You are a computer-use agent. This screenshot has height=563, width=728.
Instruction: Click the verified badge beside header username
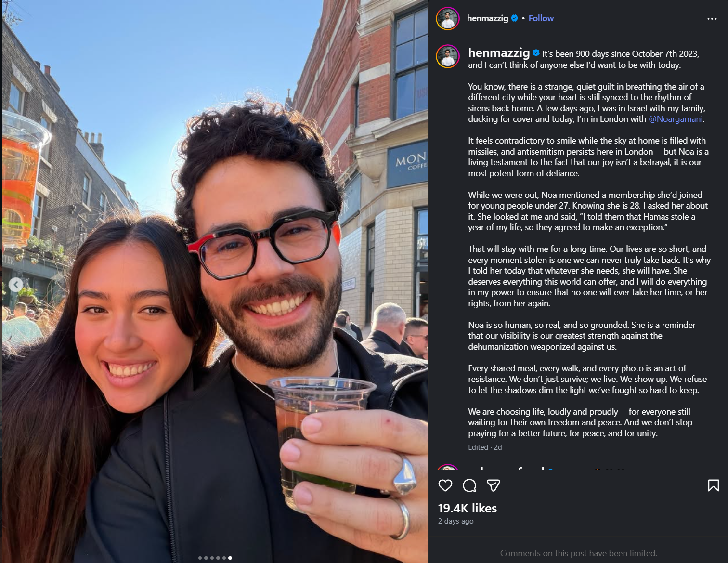pyautogui.click(x=515, y=18)
